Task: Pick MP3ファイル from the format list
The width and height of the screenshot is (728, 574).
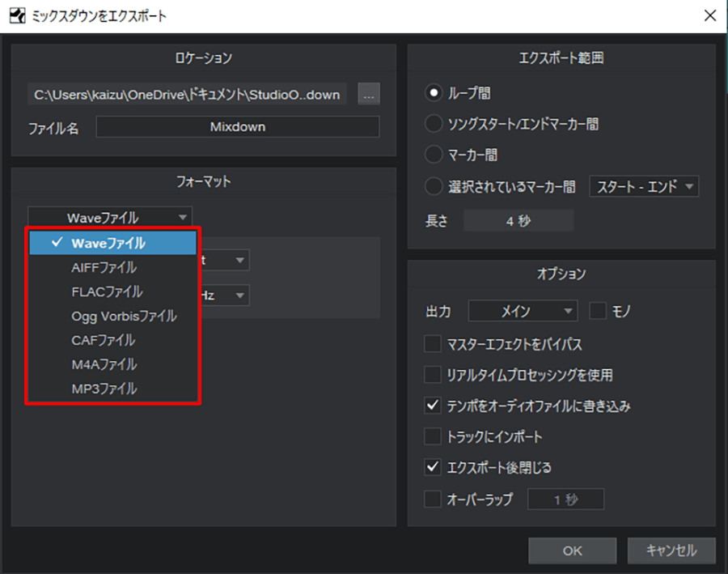Action: click(112, 389)
